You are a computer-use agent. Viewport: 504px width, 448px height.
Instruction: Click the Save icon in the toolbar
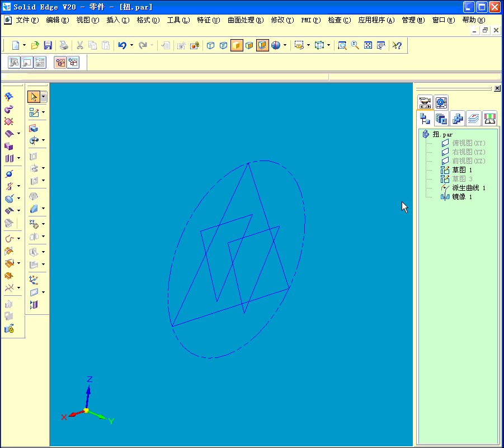point(48,45)
